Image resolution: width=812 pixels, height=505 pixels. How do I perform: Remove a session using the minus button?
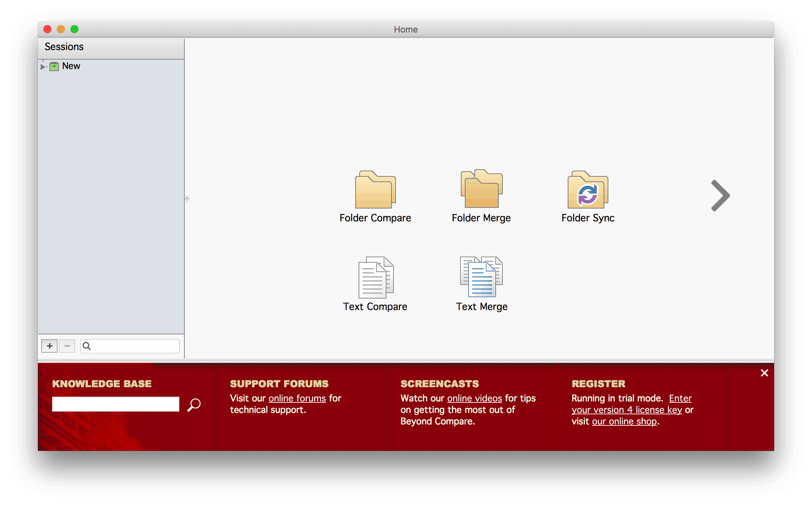(x=67, y=346)
